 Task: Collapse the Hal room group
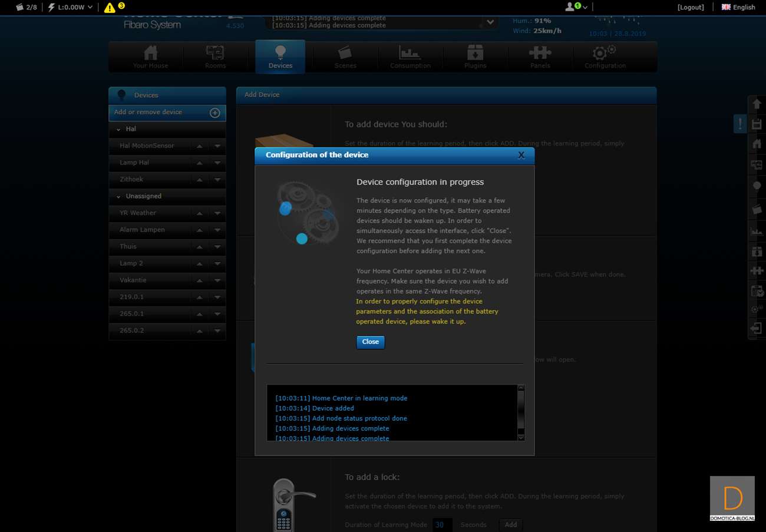pyautogui.click(x=118, y=129)
